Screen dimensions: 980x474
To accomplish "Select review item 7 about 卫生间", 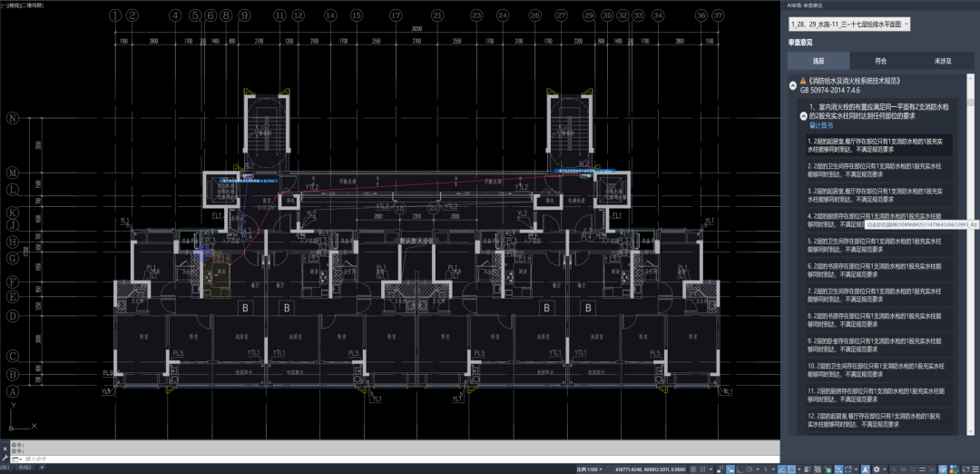I will pos(878,295).
